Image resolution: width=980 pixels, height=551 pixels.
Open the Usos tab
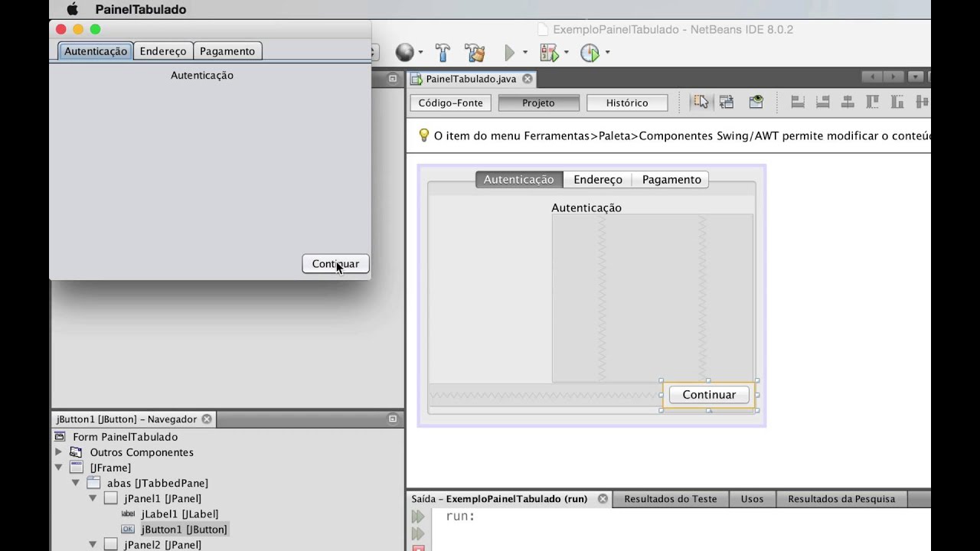click(752, 499)
